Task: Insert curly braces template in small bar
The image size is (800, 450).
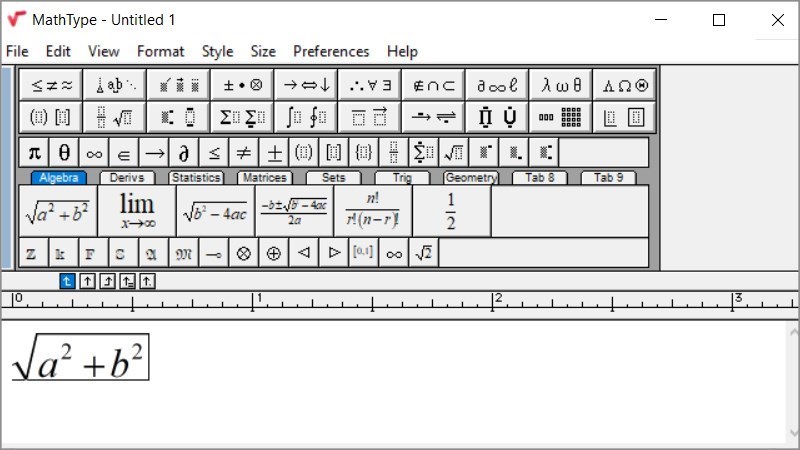Action: click(364, 153)
